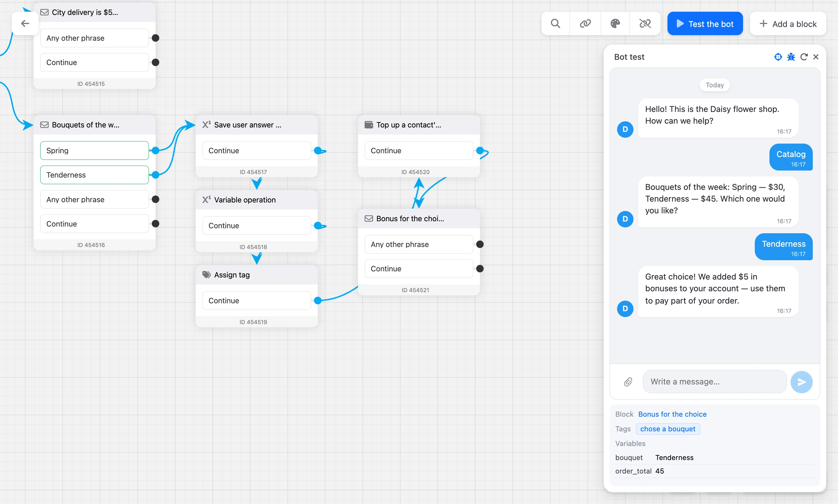Open the search magnifier tool
The height and width of the screenshot is (504, 838).
pos(556,23)
